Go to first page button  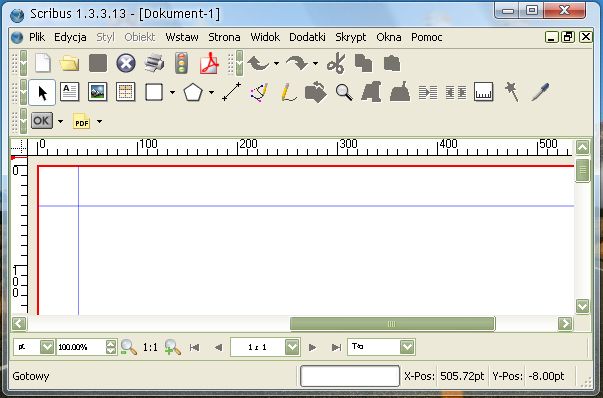(195, 347)
